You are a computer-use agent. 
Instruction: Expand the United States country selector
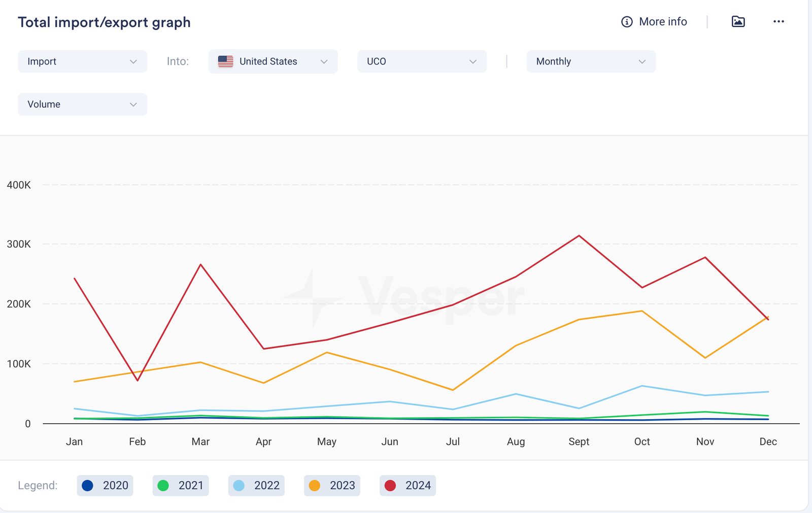pyautogui.click(x=273, y=61)
